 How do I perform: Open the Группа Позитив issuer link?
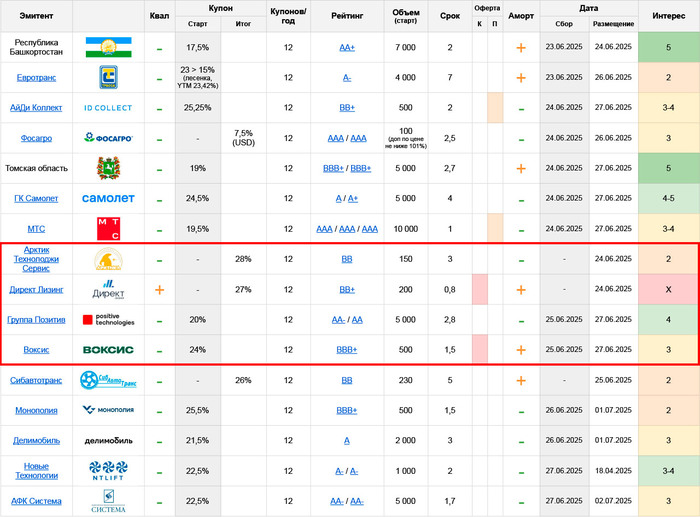(x=36, y=320)
